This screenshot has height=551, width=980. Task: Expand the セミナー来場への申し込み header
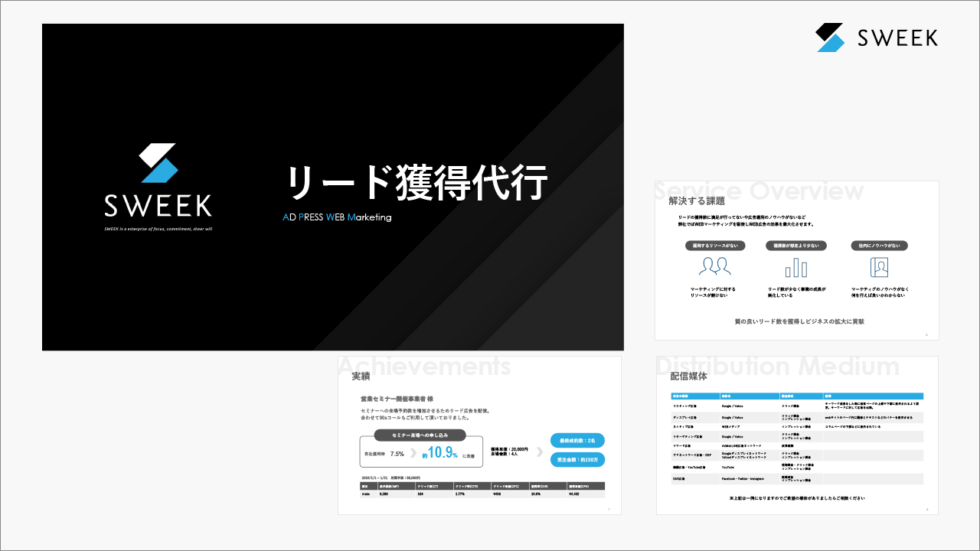[x=420, y=435]
